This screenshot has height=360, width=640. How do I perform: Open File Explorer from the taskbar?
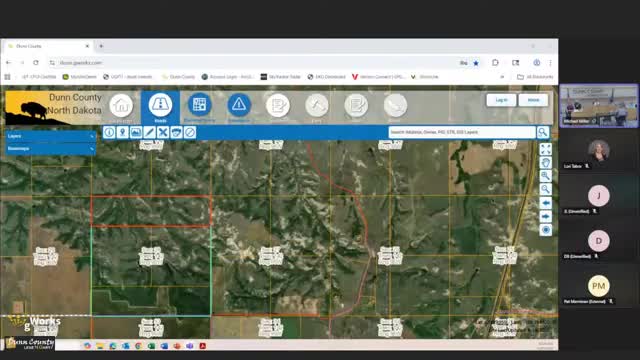100,346
